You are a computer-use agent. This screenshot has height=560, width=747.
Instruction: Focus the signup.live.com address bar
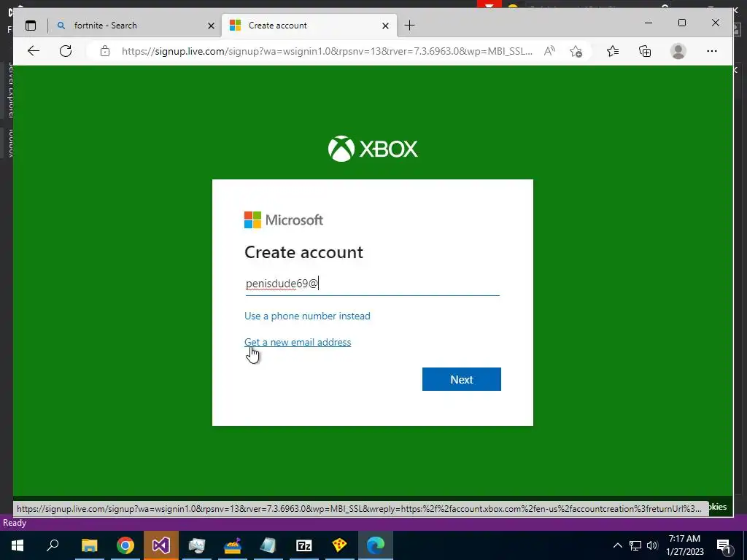click(x=327, y=51)
